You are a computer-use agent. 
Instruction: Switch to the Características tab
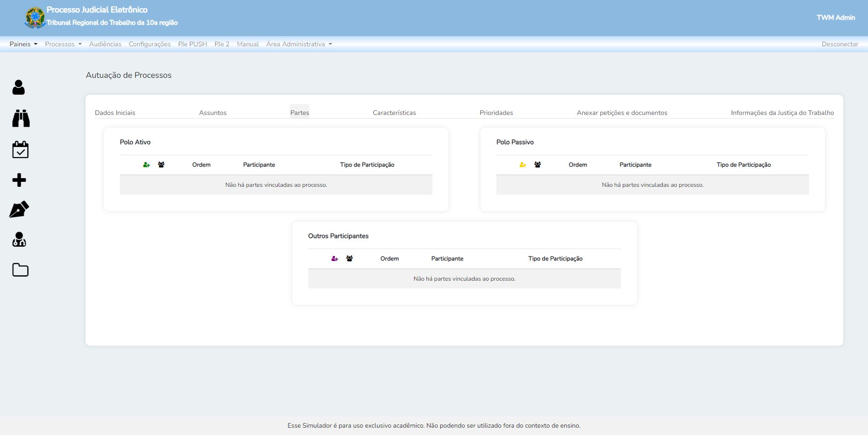tap(394, 113)
